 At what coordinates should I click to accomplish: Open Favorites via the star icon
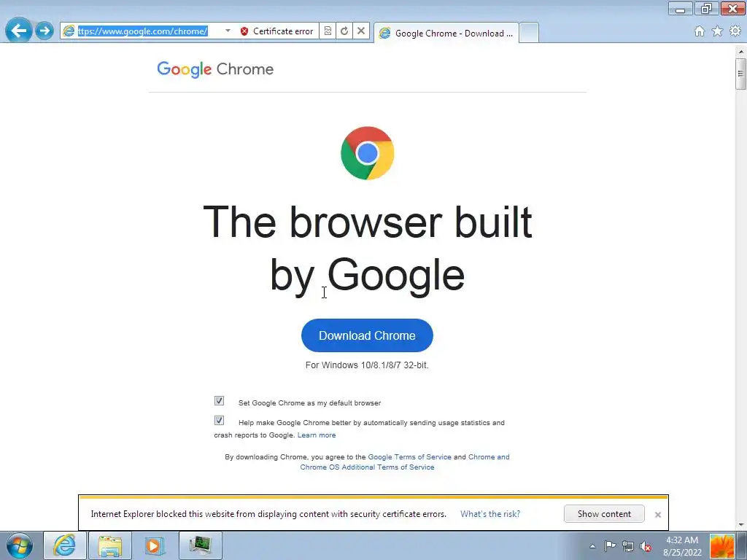coord(717,31)
